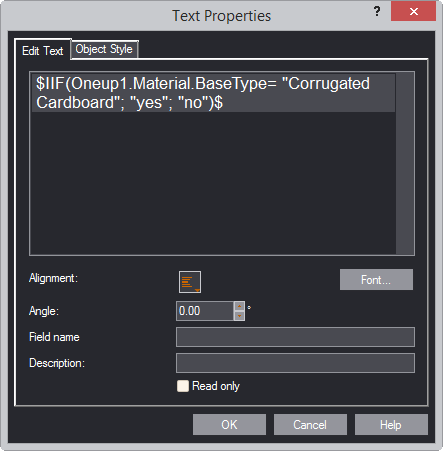This screenshot has height=451, width=443.
Task: Focus the Field name input box
Action: point(295,337)
